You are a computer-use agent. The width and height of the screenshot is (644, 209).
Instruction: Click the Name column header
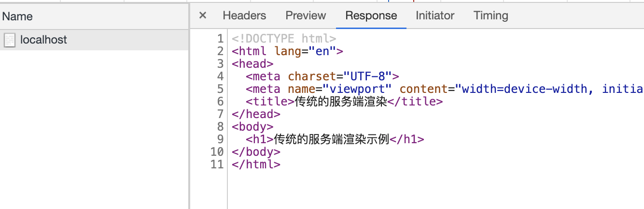94,16
